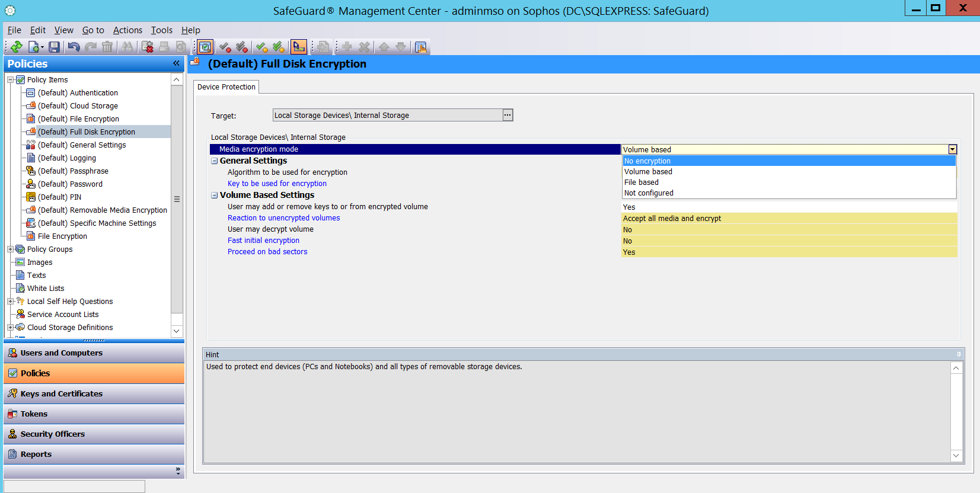The image size is (980, 493).
Task: Open the File menu
Action: tap(14, 30)
